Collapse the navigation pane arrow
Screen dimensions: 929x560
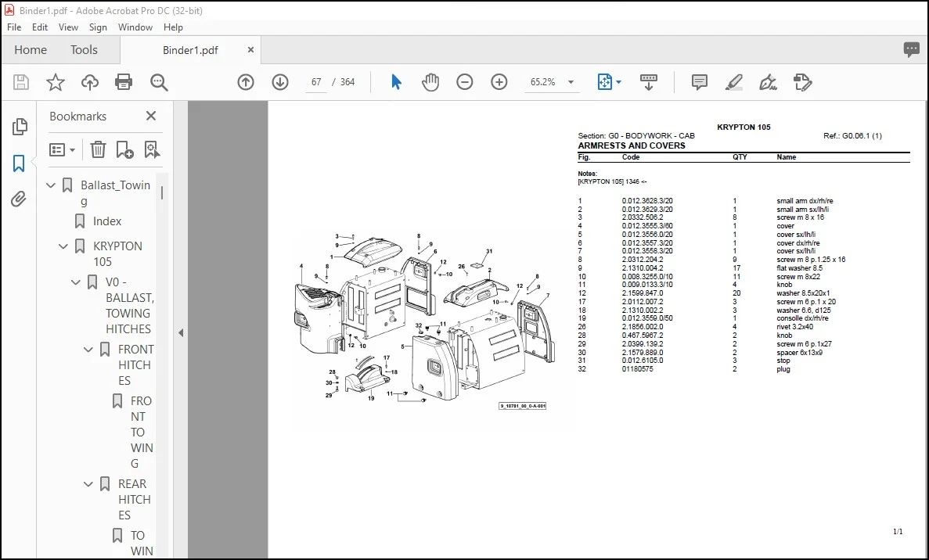pos(181,332)
